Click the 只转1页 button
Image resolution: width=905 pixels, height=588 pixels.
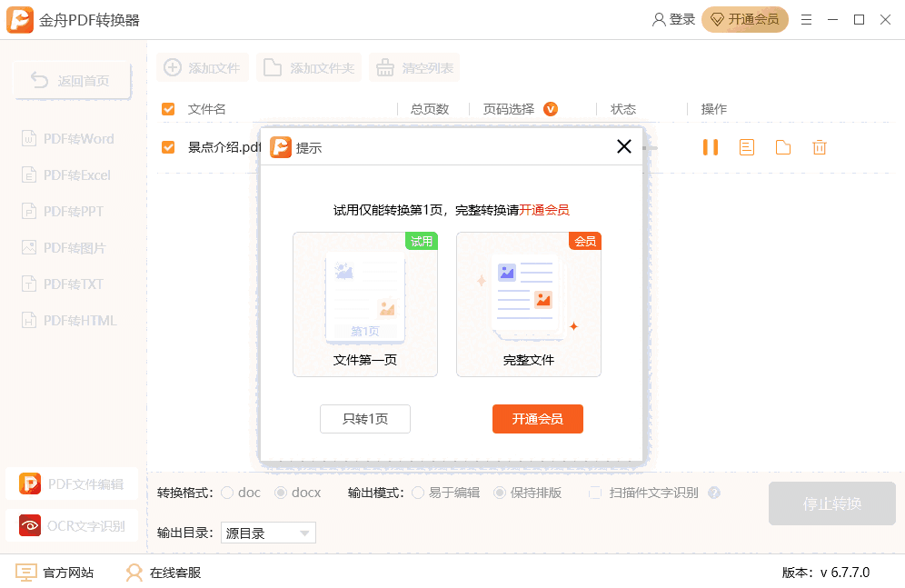tap(365, 419)
